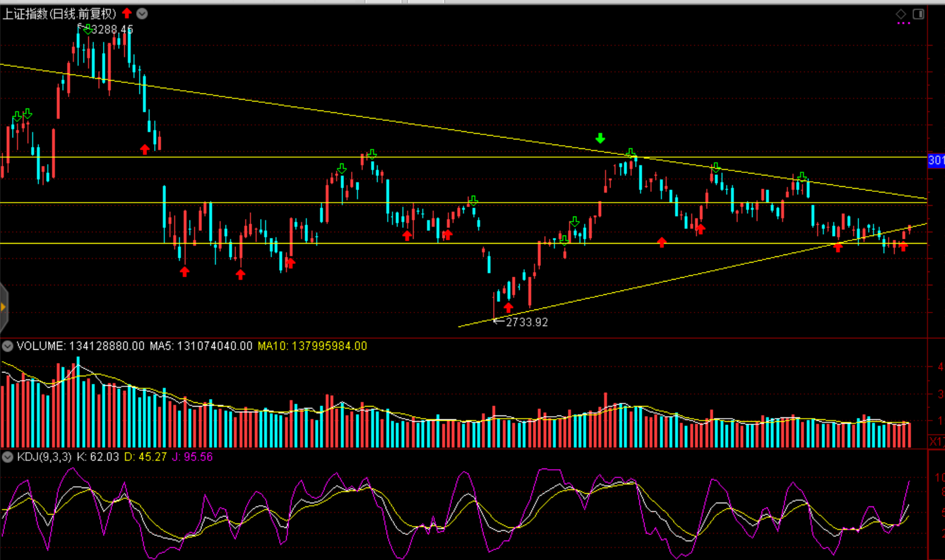Click the red buy arrow near 2733.92 low
This screenshot has height=560, width=945.
(x=509, y=307)
